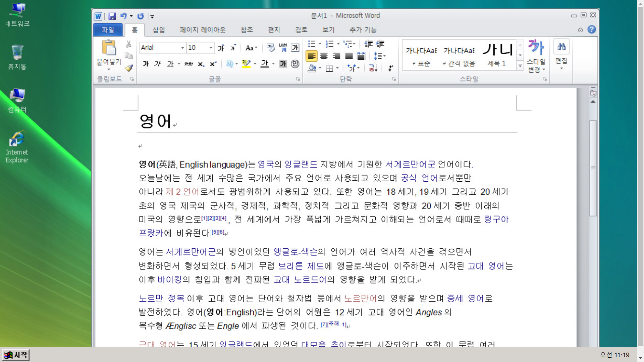This screenshot has height=362, width=644.
Task: Click the superscript button
Action: click(213, 64)
